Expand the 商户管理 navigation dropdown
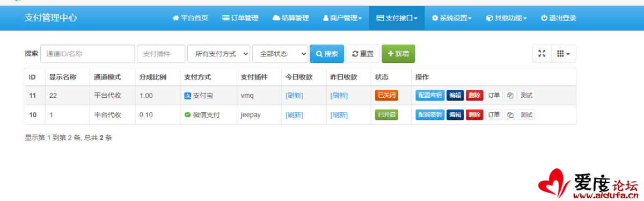Screen dimensions: 644x201 (x=342, y=18)
